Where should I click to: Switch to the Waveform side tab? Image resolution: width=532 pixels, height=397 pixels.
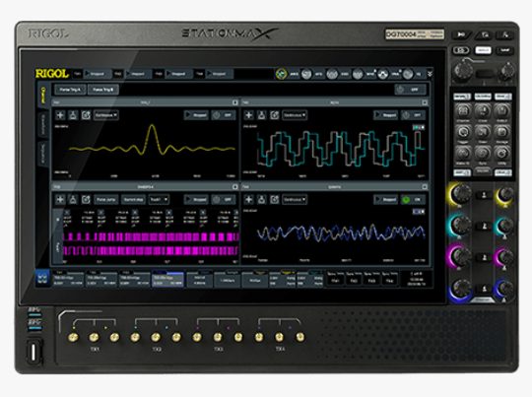click(x=43, y=124)
